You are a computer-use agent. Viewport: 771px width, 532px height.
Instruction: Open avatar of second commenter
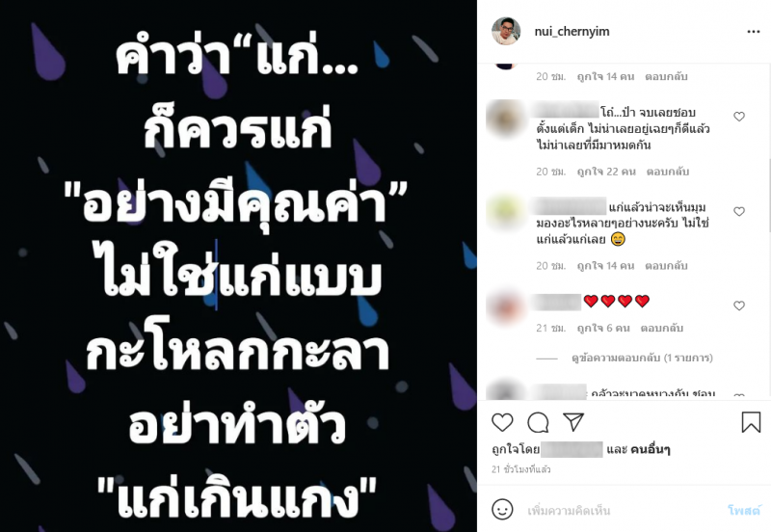point(505,212)
